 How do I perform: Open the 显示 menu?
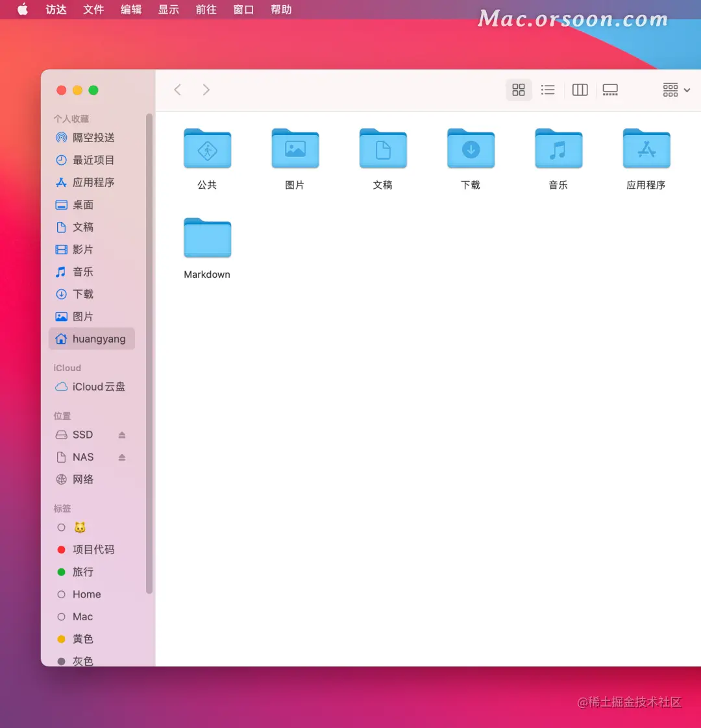click(x=169, y=9)
